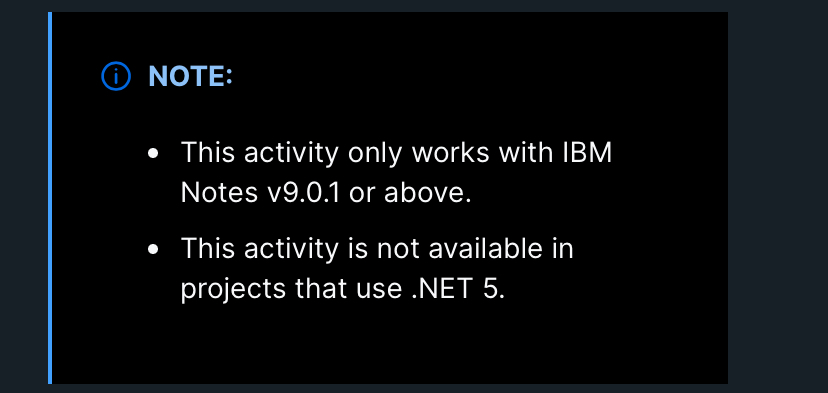This screenshot has width=828, height=393.
Task: Click the word 'Notes' before v9.0.1
Action: [x=216, y=193]
